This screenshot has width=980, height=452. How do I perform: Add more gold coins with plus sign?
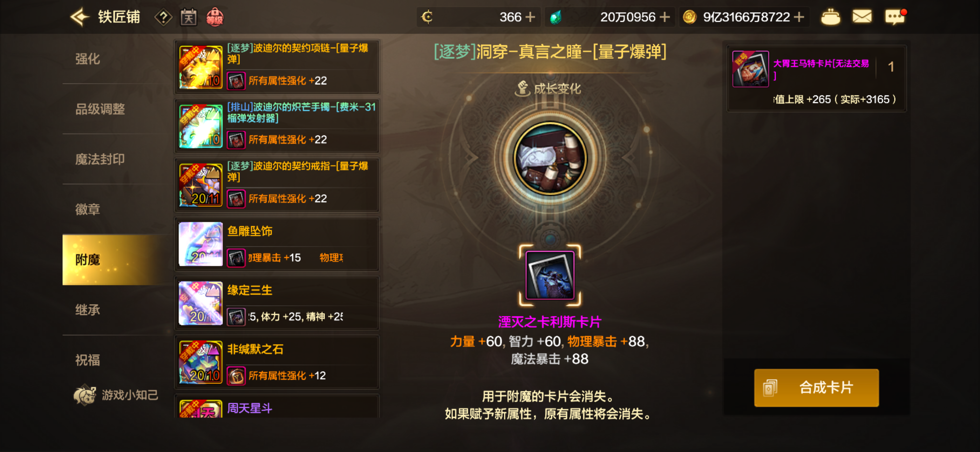coord(799,17)
